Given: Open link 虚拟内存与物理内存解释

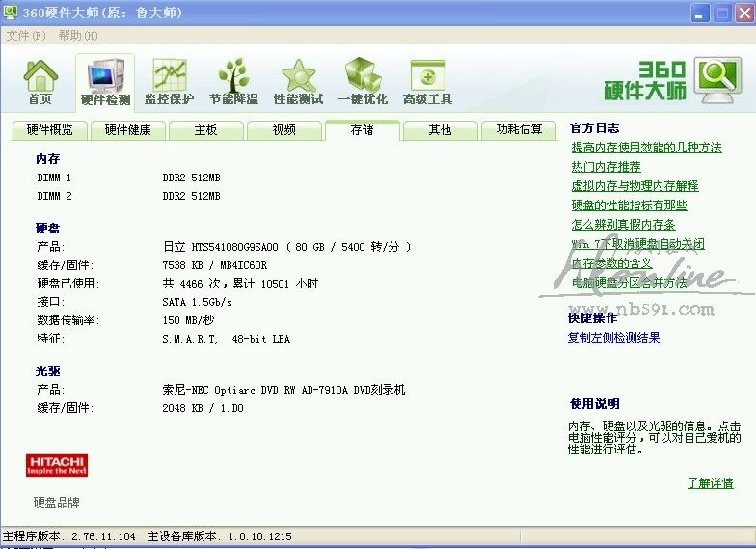Looking at the screenshot, I should click(x=634, y=186).
